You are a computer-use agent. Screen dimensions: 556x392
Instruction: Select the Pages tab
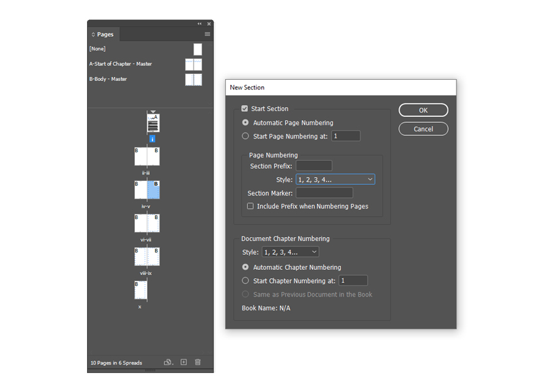[103, 35]
